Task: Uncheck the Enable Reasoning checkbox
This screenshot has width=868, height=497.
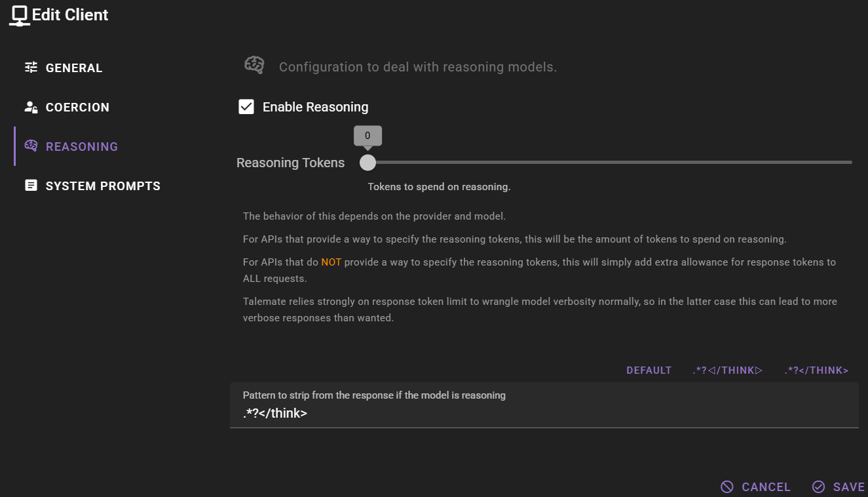Action: [x=246, y=107]
